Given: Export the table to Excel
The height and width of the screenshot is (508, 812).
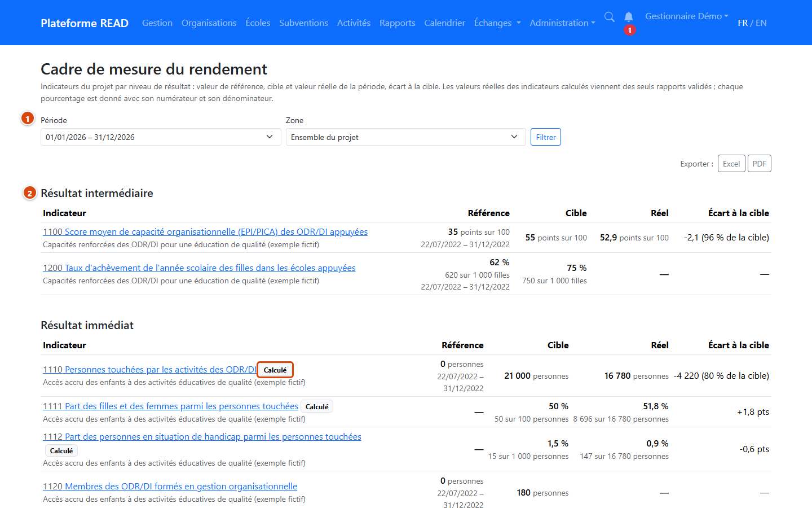Looking at the screenshot, I should [x=731, y=164].
